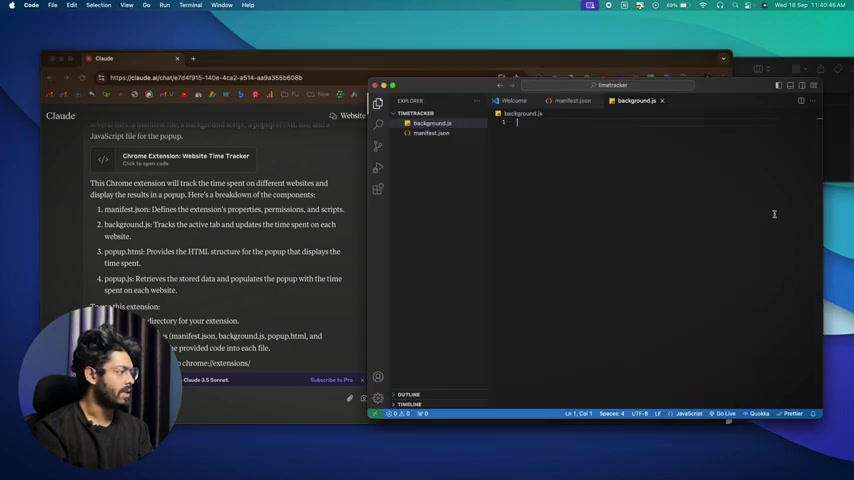Select the Claude browser tab
This screenshot has width=854, height=480.
(131, 59)
